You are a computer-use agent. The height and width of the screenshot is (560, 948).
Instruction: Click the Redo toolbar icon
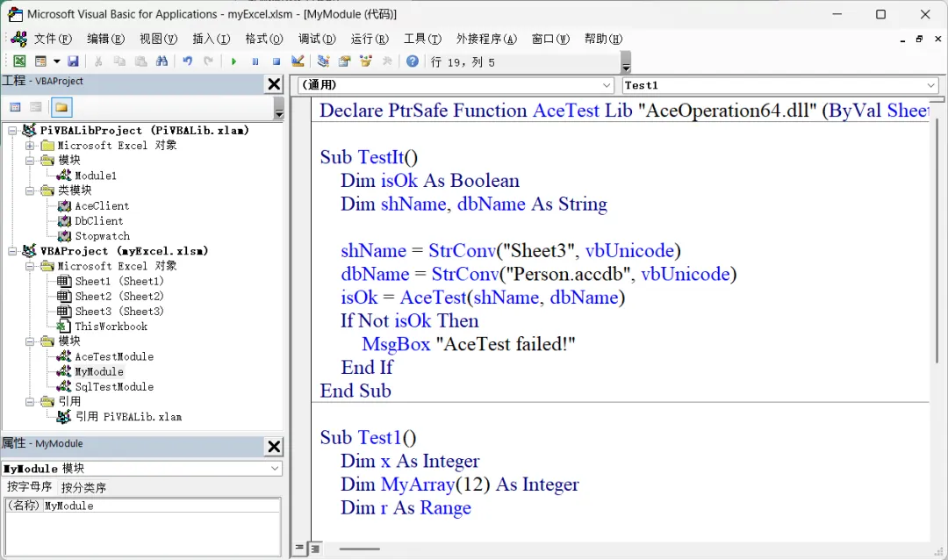point(209,61)
